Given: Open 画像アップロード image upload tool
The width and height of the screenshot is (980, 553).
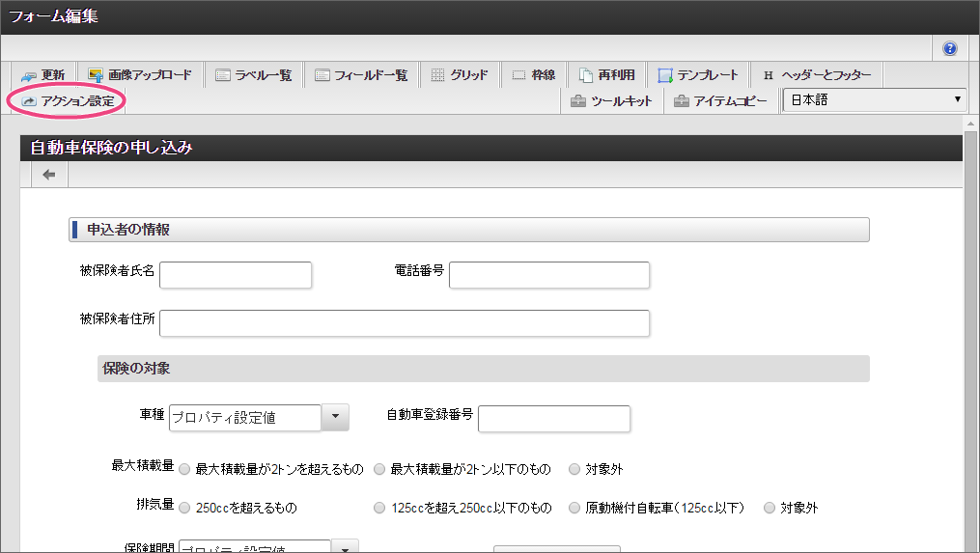Looking at the screenshot, I should point(140,75).
